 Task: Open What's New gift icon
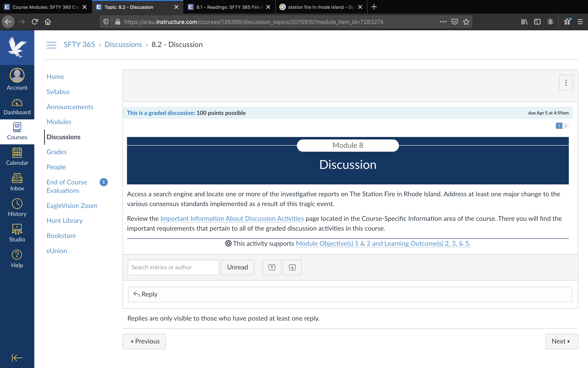point(567,22)
